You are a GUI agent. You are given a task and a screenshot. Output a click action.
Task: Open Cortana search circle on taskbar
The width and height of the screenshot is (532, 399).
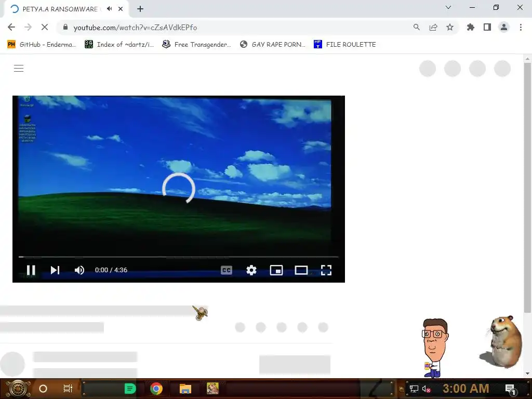pos(43,389)
